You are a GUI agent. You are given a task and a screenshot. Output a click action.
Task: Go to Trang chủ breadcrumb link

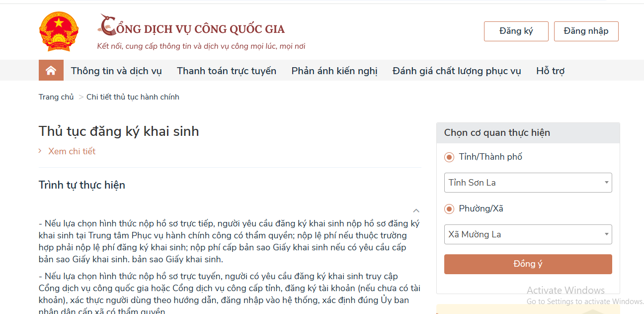click(56, 97)
